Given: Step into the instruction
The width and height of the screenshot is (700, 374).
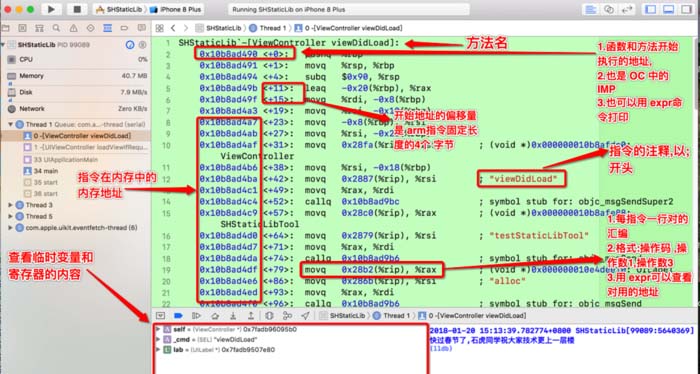Looking at the screenshot, I should (x=233, y=316).
